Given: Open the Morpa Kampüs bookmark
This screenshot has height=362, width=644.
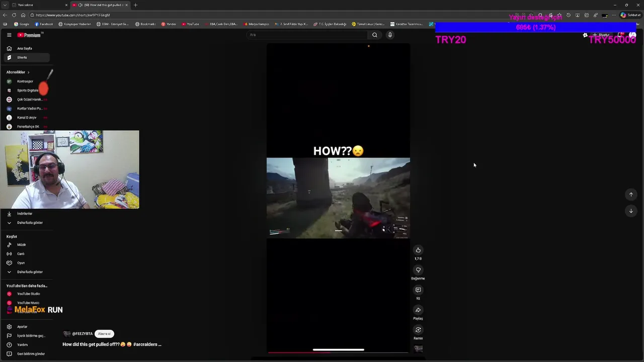Looking at the screenshot, I should tap(257, 24).
